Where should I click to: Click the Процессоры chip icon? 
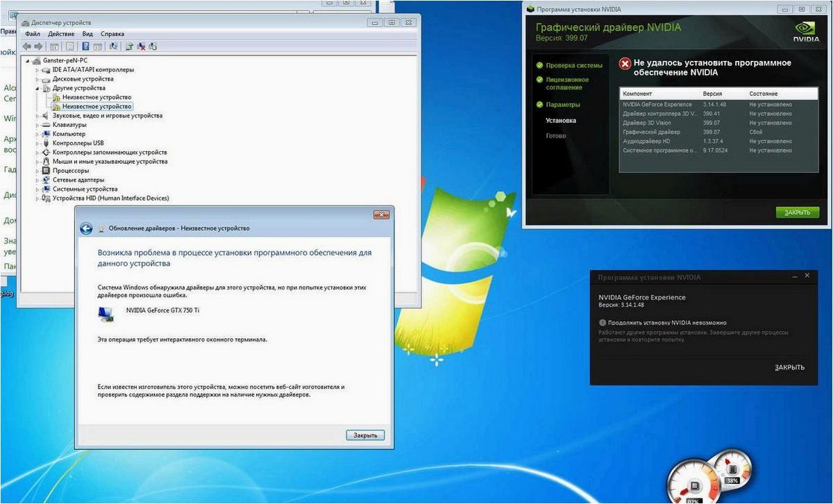(x=47, y=170)
